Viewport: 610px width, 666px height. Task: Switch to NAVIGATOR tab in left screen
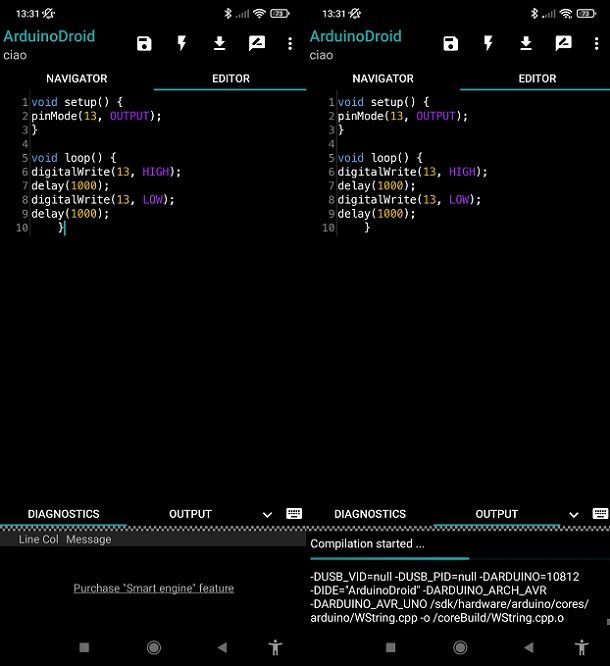pos(77,79)
